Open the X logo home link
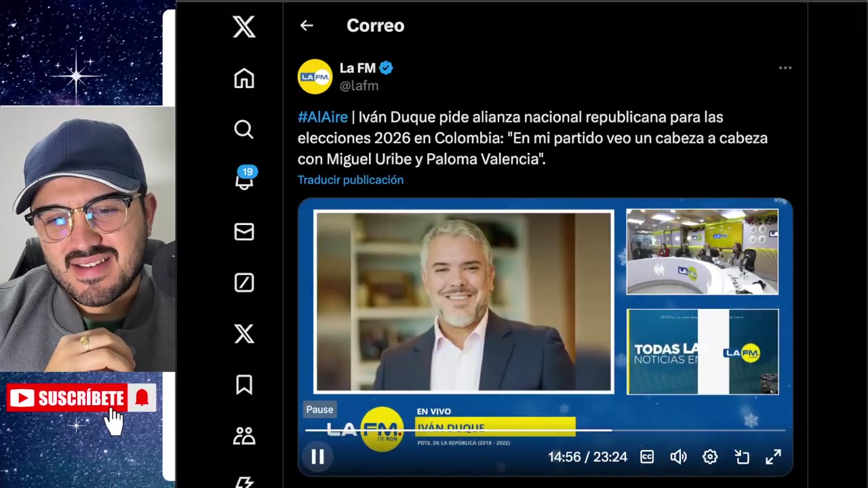The image size is (868, 488). 244,27
